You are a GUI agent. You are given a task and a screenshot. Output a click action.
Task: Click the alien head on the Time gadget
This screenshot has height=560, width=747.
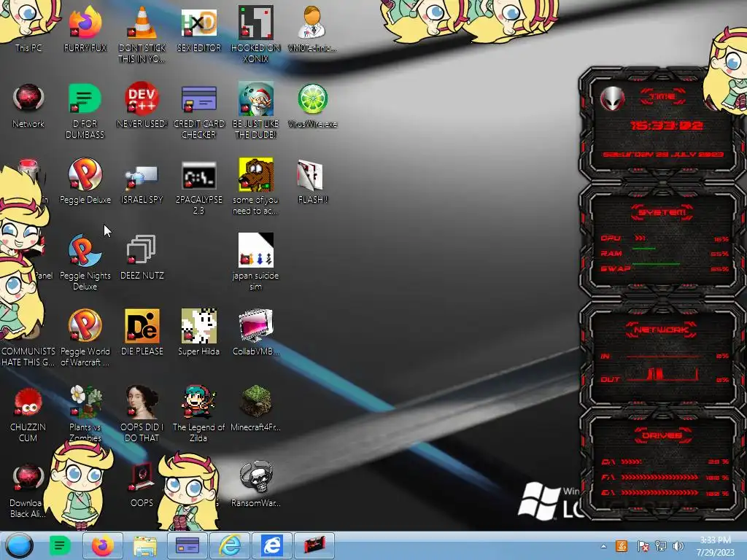[x=613, y=98]
